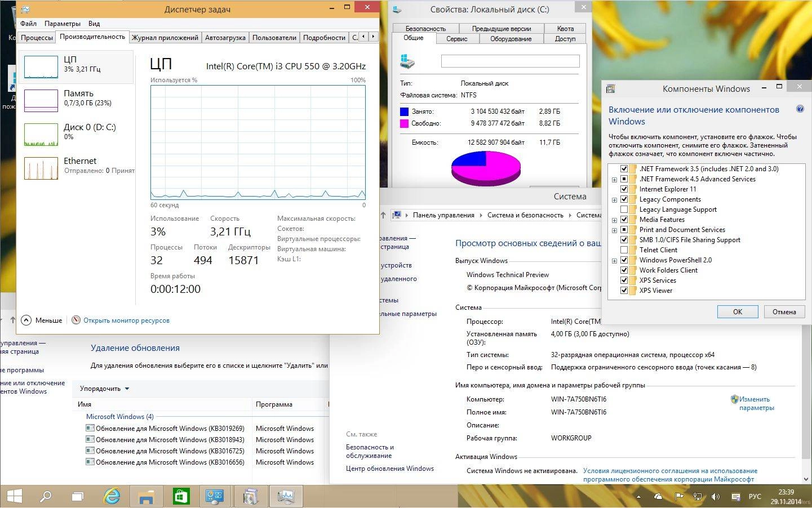Click the Control Panel taskbar icon
Image resolution: width=812 pixels, height=508 pixels.
click(215, 496)
